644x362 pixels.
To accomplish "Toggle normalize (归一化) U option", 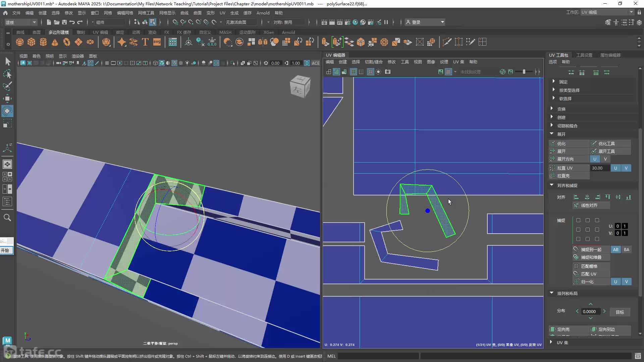I will pos(615,282).
